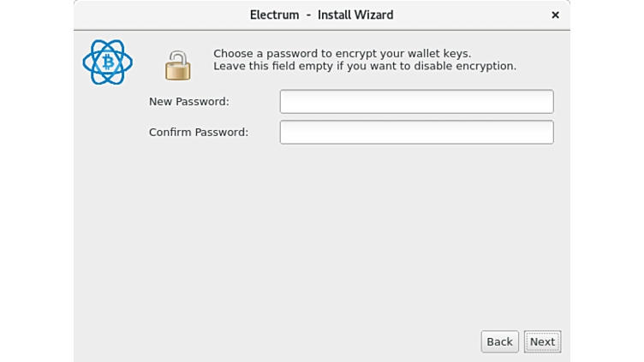The image size is (644, 362).
Task: Click the Bitcoin symbol inside the logo
Action: pos(107,62)
